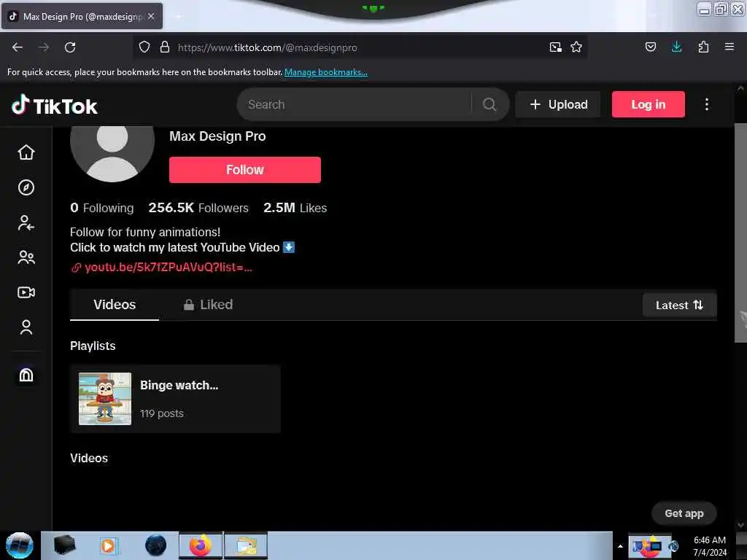Screen dimensions: 747x560
Task: Open the LIVE camera icon in sidebar
Action: tap(26, 292)
